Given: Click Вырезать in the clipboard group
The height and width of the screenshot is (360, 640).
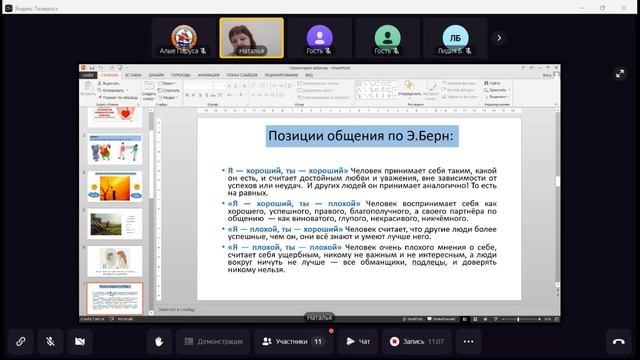Looking at the screenshot, I should click(x=109, y=83).
